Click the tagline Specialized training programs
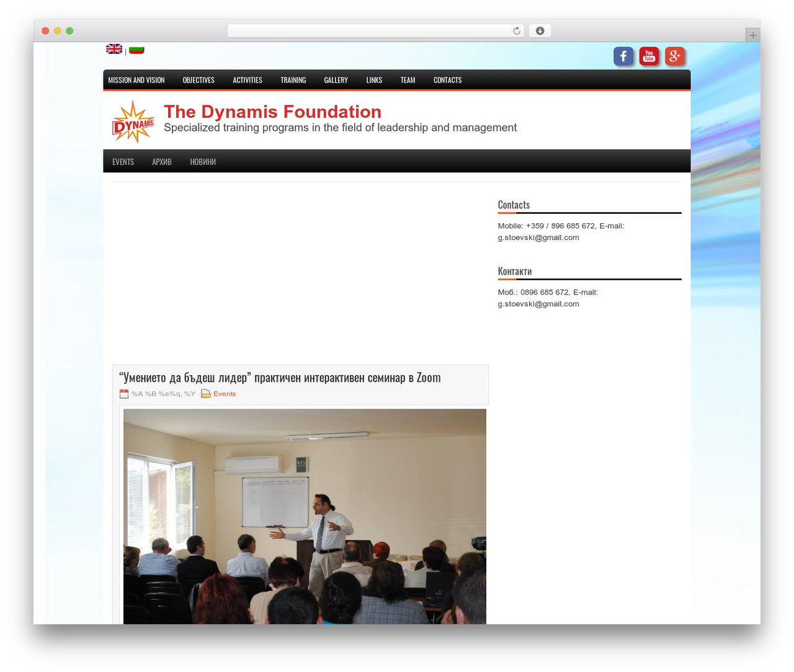This screenshot has width=794, height=672. (x=340, y=128)
